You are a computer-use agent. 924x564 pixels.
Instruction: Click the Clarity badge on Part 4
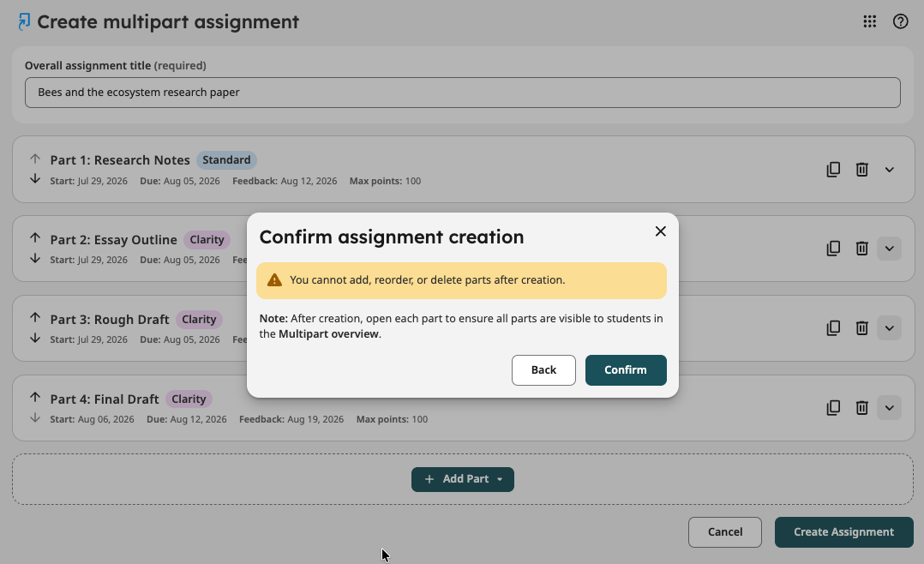189,399
